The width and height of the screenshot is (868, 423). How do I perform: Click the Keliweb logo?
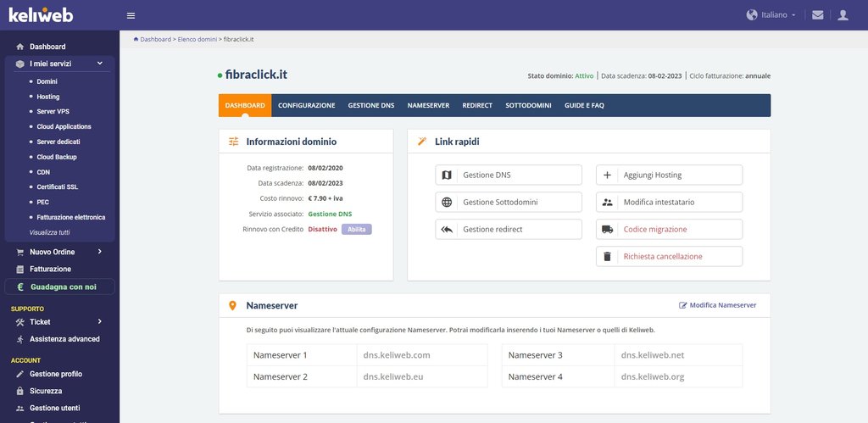[x=41, y=15]
